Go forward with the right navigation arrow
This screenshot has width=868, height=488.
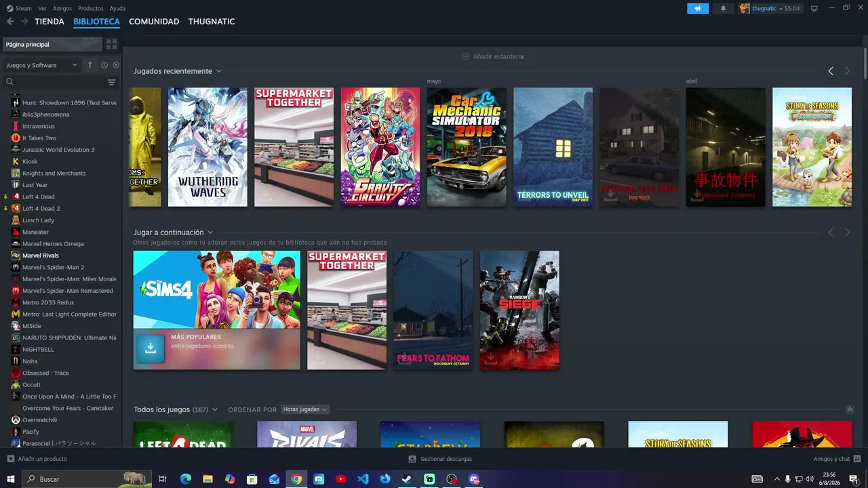point(24,22)
